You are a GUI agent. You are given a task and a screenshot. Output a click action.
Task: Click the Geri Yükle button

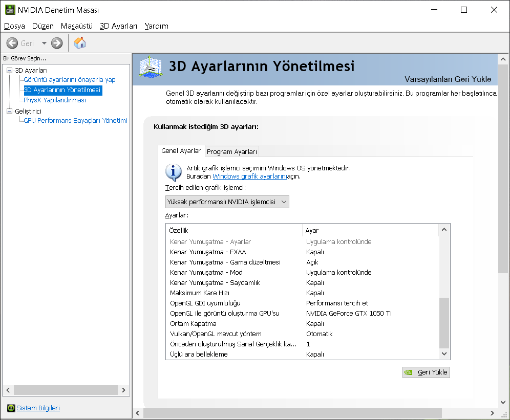426,372
